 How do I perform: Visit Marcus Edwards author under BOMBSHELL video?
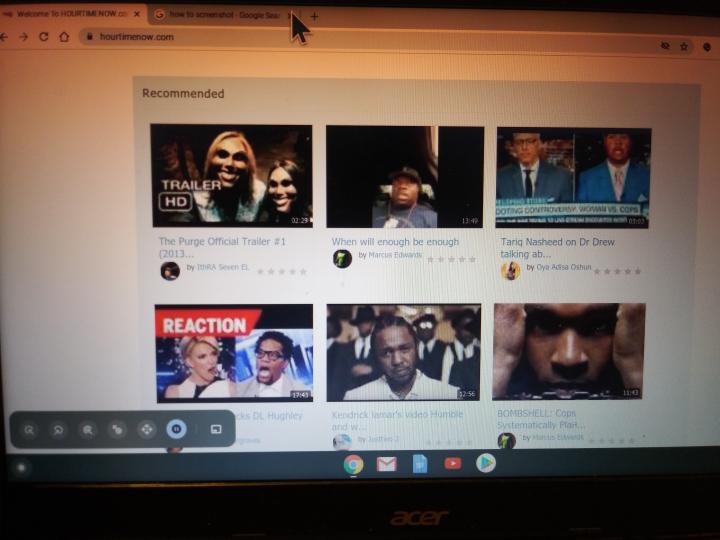558,437
